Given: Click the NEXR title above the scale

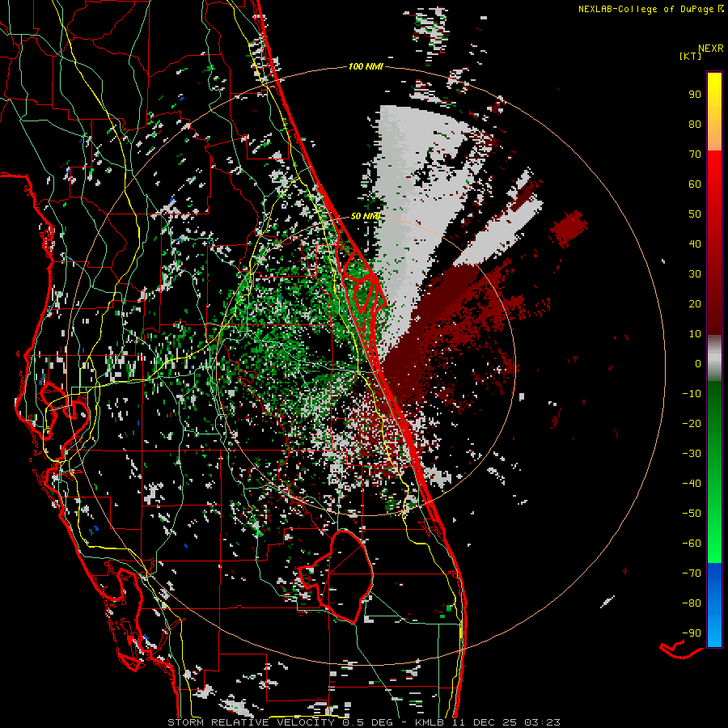Looking at the screenshot, I should [710, 49].
